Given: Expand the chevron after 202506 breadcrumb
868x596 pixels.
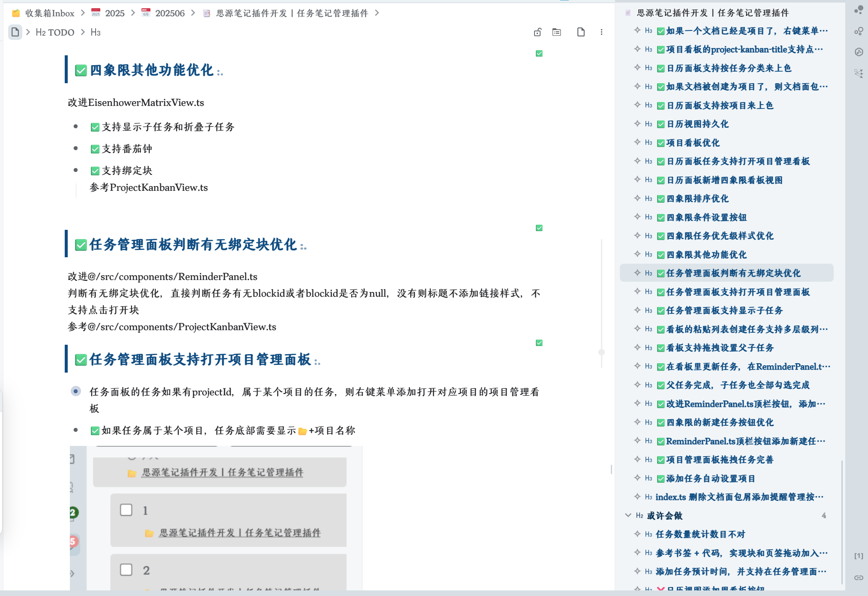Looking at the screenshot, I should point(193,13).
